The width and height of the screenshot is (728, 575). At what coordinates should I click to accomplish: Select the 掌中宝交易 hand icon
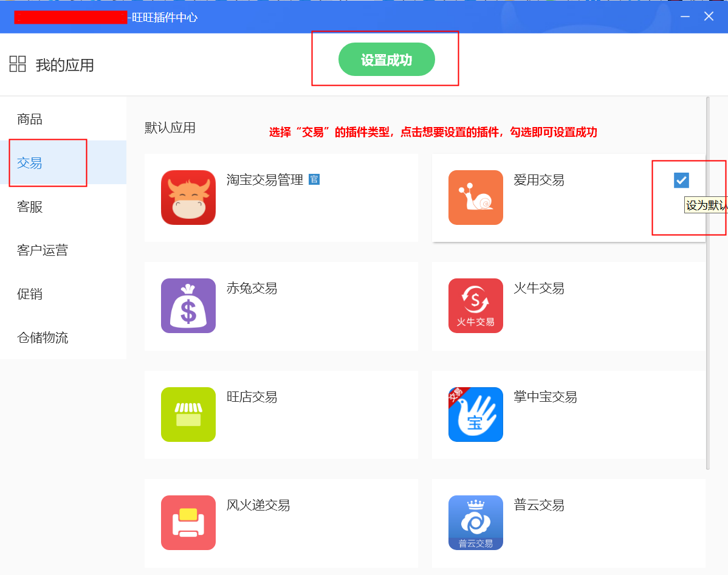coord(475,415)
